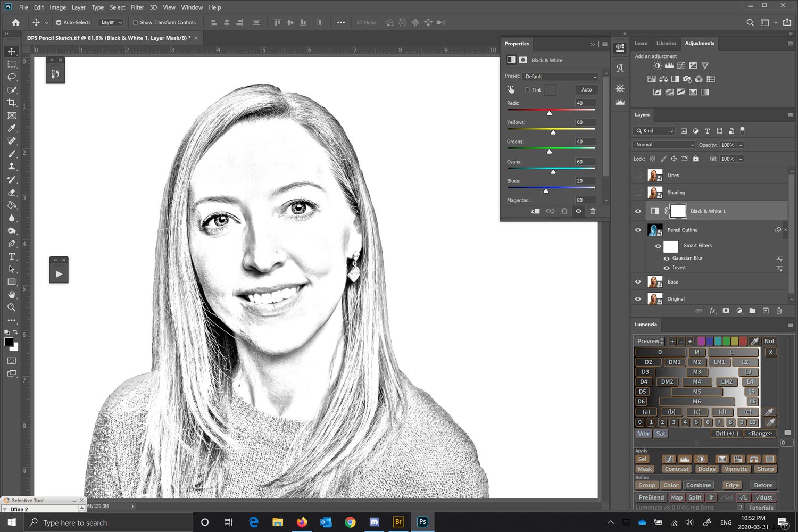Click the Auto button in Black & White properties

point(586,89)
